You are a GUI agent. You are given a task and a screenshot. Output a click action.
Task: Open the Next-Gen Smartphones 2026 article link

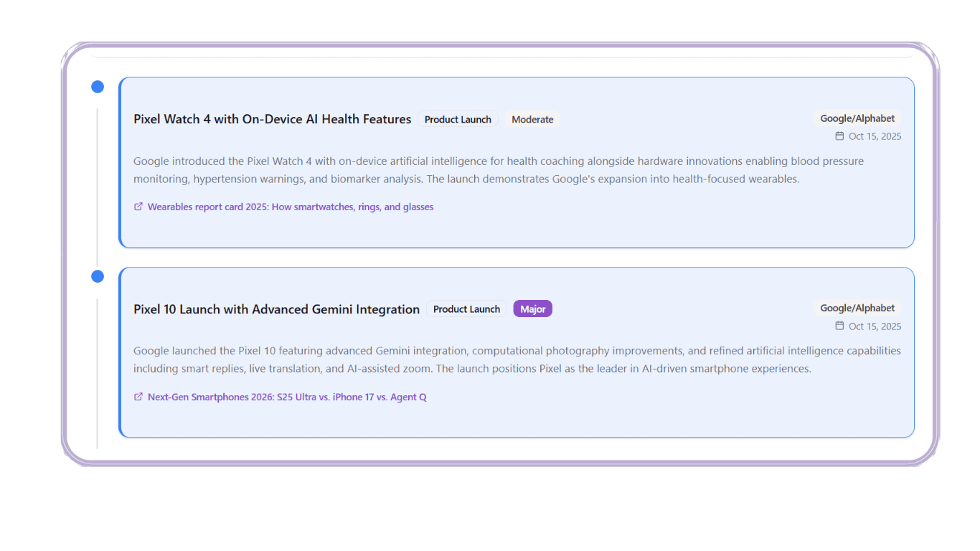(x=287, y=397)
